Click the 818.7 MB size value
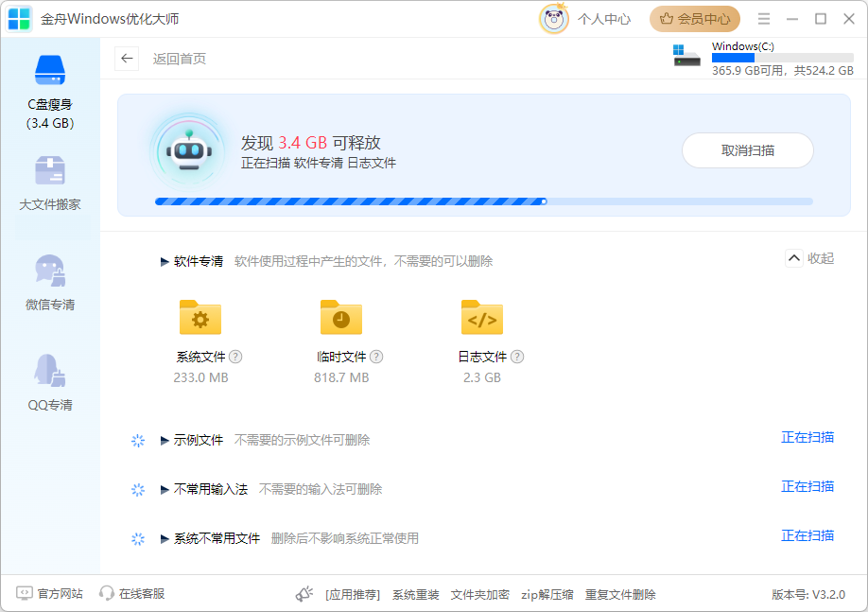This screenshot has width=868, height=612. point(341,377)
